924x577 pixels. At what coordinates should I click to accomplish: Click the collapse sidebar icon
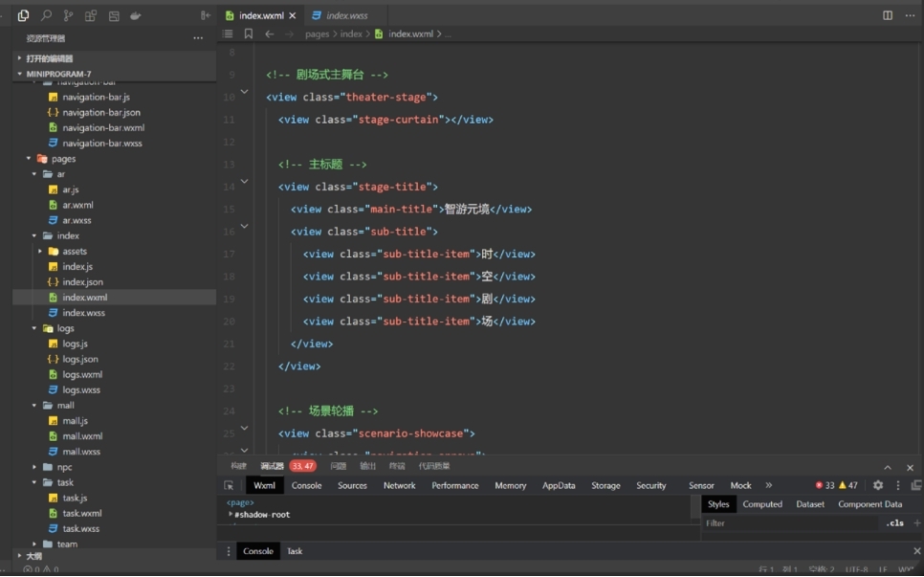205,16
